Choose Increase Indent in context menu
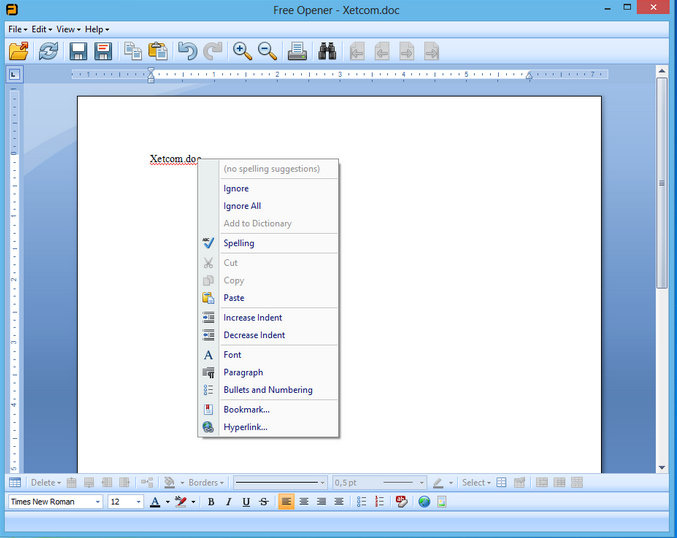This screenshot has width=677, height=538. click(268, 317)
